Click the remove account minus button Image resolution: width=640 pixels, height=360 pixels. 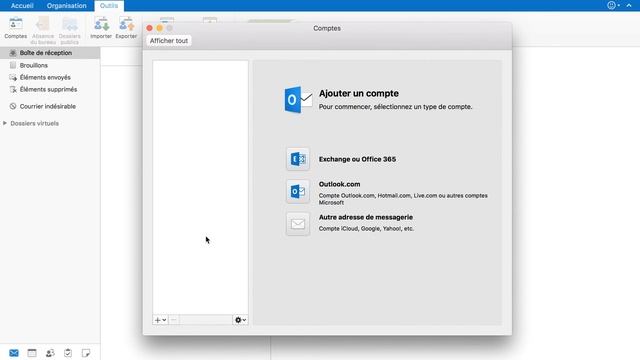(173, 320)
